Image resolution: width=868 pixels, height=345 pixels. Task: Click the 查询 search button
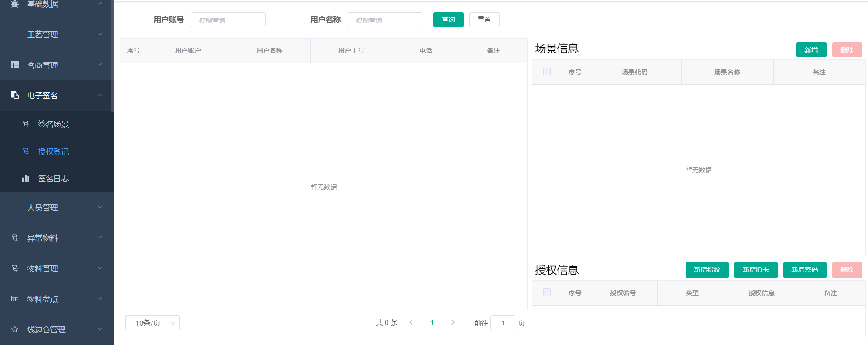pos(448,19)
